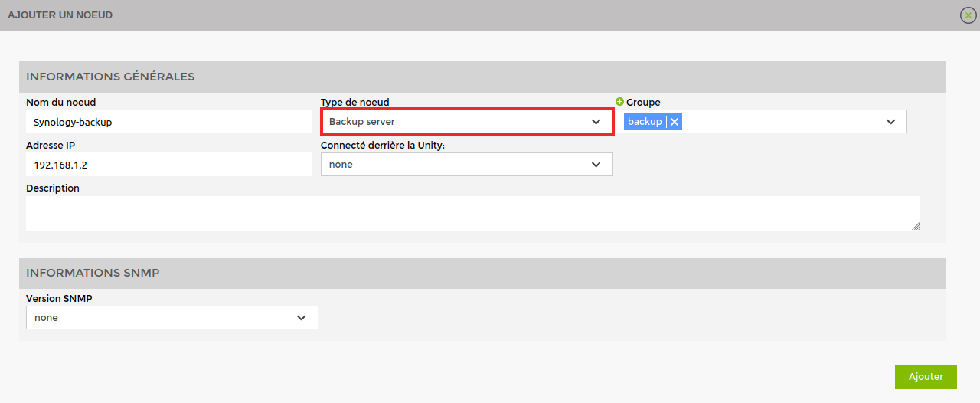Select the blue backup tag label

(644, 122)
